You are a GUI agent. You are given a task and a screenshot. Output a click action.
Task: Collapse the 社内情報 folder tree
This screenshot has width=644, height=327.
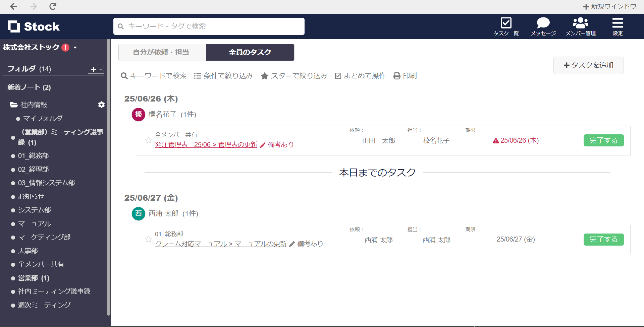(14, 105)
